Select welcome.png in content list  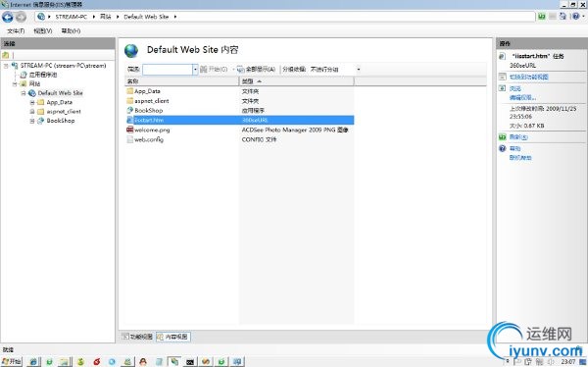(152, 130)
